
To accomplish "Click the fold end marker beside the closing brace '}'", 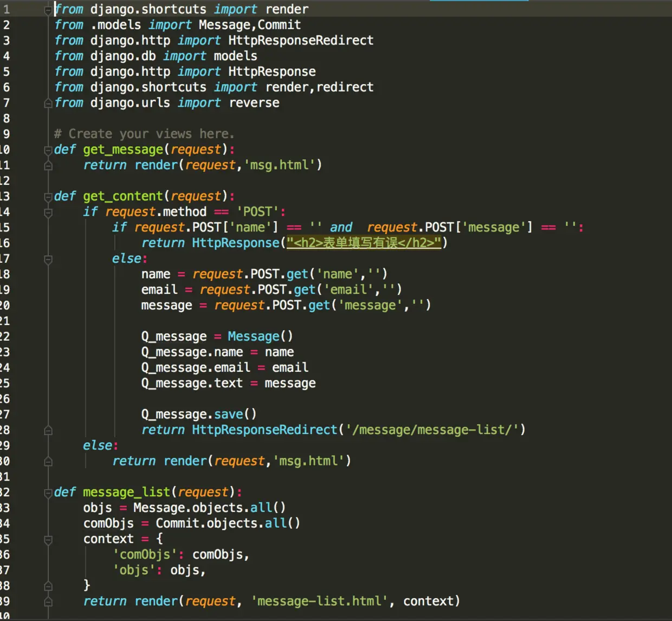I will coord(48,586).
